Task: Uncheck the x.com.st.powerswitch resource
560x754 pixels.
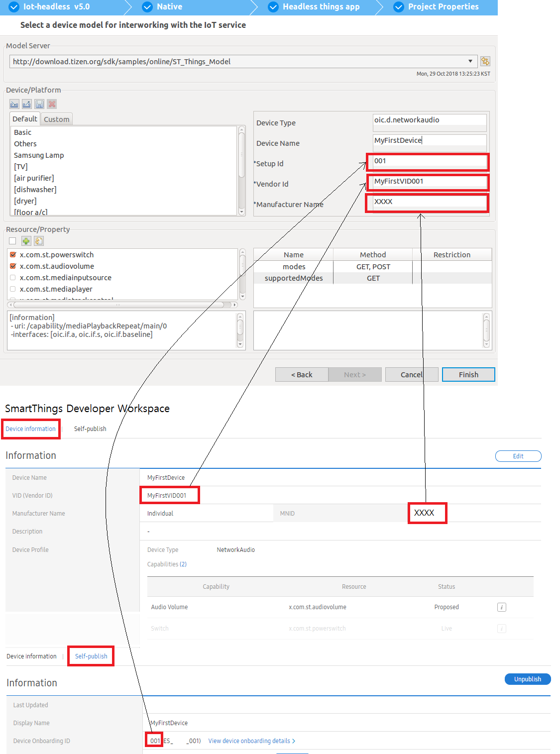Action: pyautogui.click(x=13, y=255)
